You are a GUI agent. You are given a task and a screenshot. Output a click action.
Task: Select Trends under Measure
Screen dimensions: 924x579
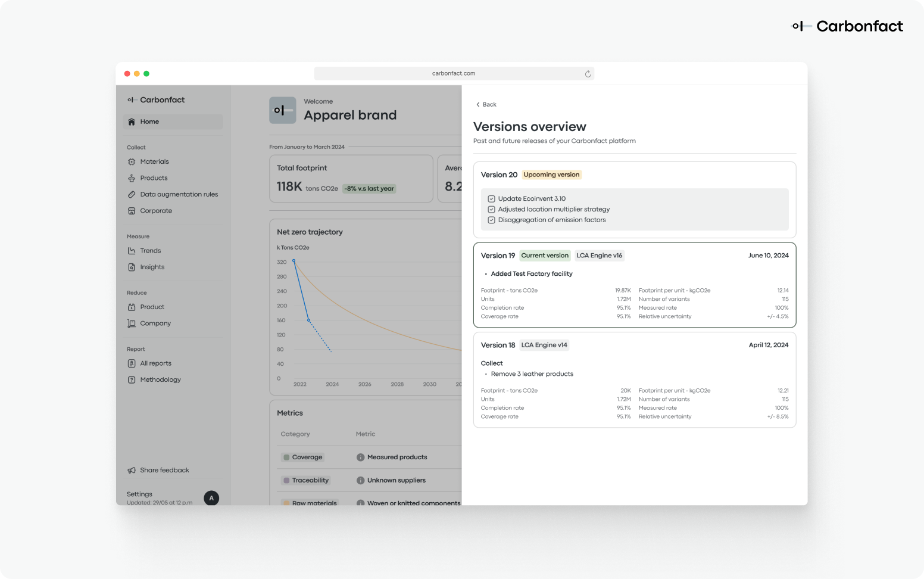click(x=151, y=251)
